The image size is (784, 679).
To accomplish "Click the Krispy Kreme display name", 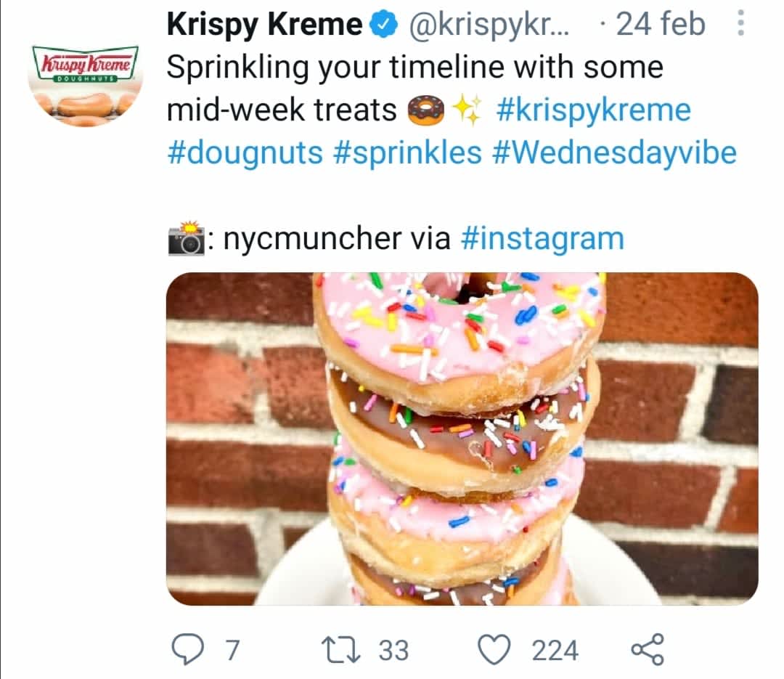I will 264,25.
